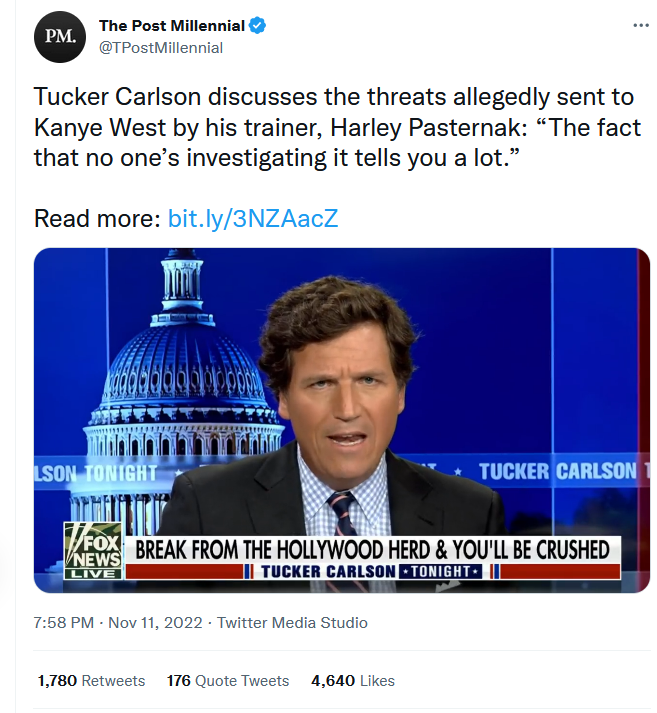Click the Tucker Carlson background banner at right

point(556,471)
